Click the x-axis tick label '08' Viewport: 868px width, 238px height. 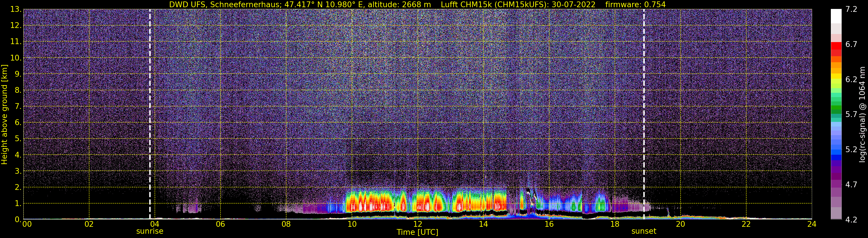click(x=286, y=224)
